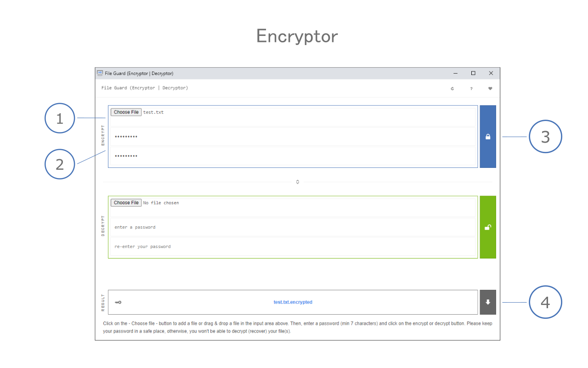The image size is (588, 368).
Task: Click the 'test.txt' chosen file name
Action: tap(153, 112)
